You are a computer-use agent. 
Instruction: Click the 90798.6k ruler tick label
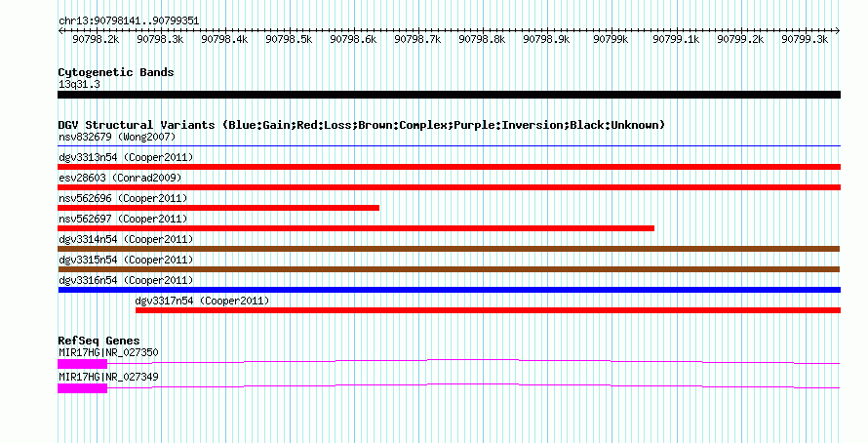point(353,39)
